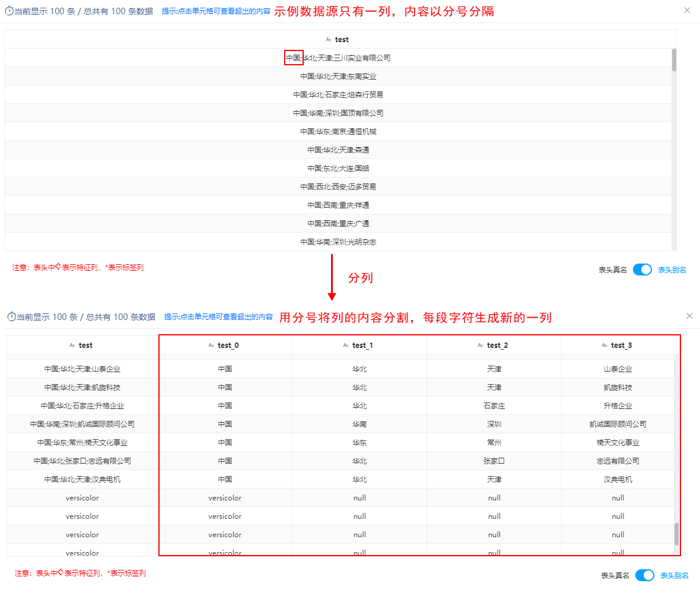Viewport: 700px width, 596px height.
Task: Click the blue hint text in upper panel
Action: 216,11
